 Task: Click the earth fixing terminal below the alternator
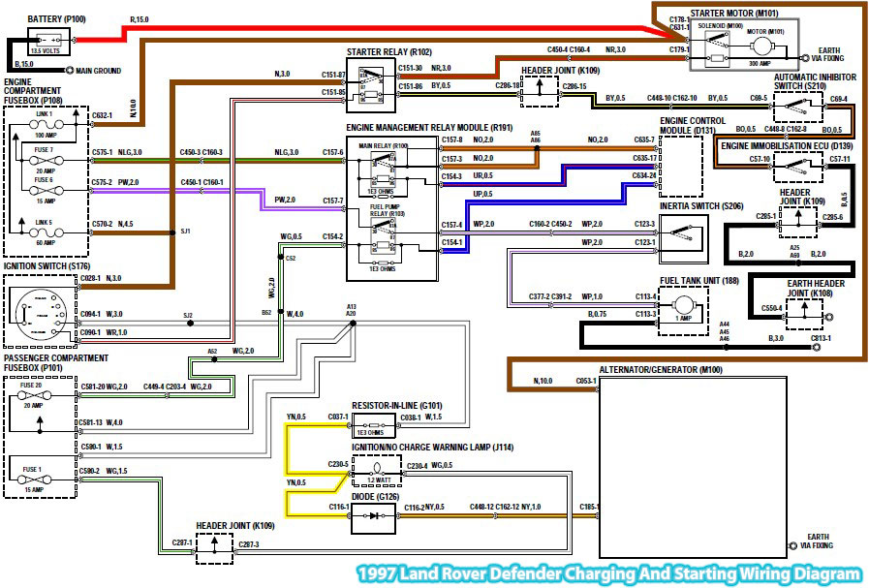(793, 546)
